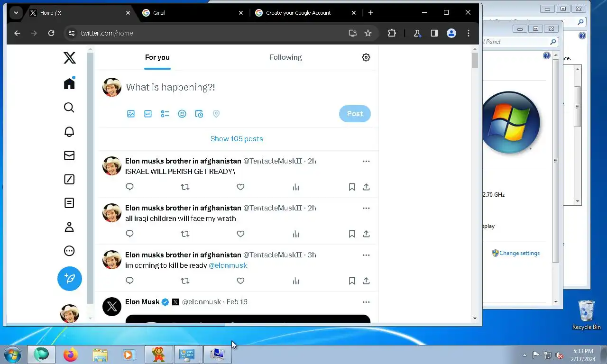Click the Post button

coord(355,114)
